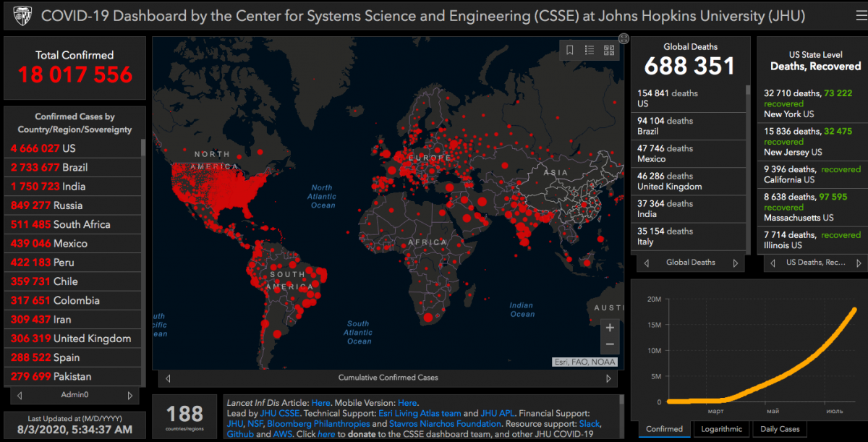Show the map legend list
Screen dimensions: 868x442
point(590,50)
